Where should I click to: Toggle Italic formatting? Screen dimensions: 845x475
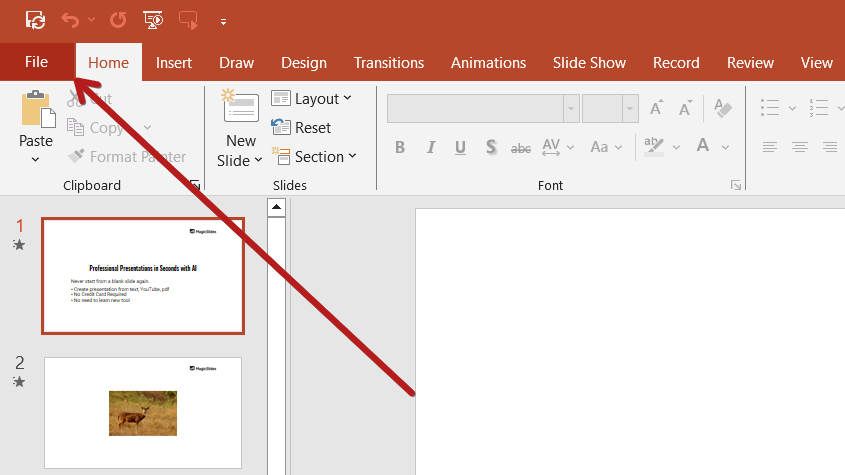[431, 147]
